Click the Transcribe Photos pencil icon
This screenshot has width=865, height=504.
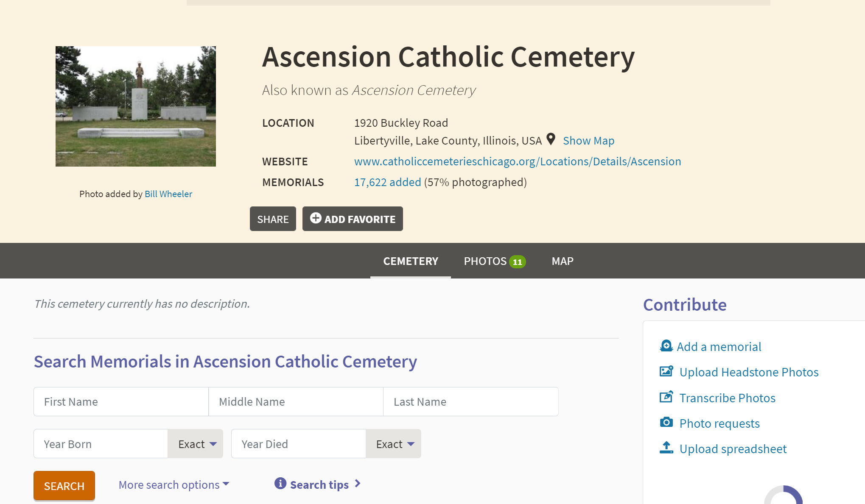[666, 397]
